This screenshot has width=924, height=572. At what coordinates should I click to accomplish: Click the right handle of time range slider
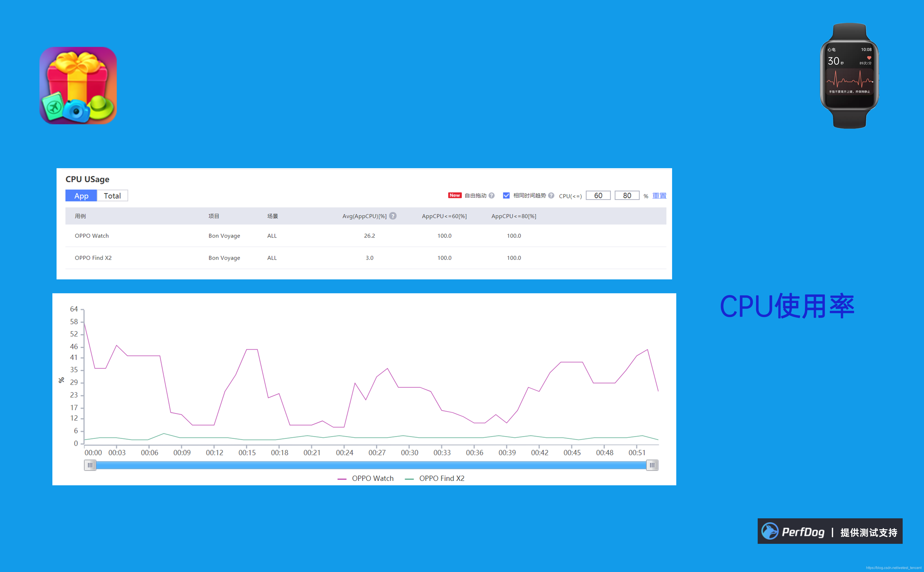coord(652,465)
